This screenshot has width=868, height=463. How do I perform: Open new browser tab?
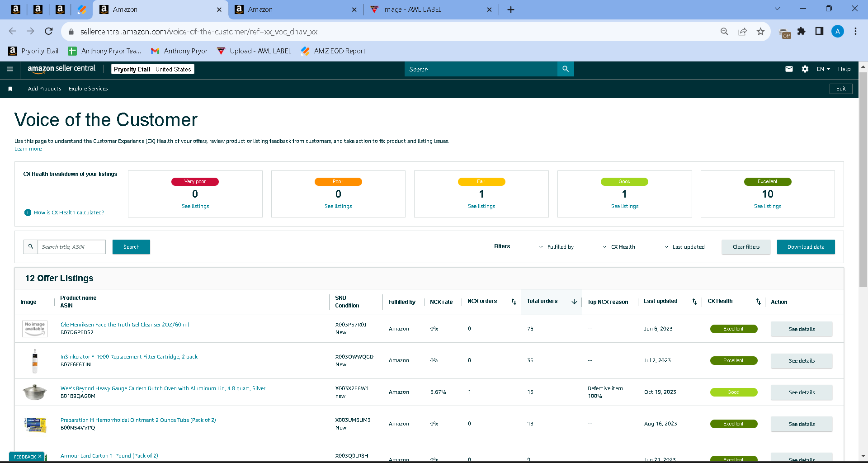pyautogui.click(x=511, y=9)
